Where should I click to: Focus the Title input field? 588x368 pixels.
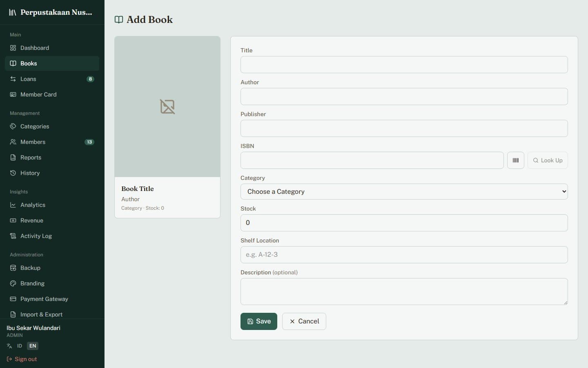pyautogui.click(x=404, y=65)
